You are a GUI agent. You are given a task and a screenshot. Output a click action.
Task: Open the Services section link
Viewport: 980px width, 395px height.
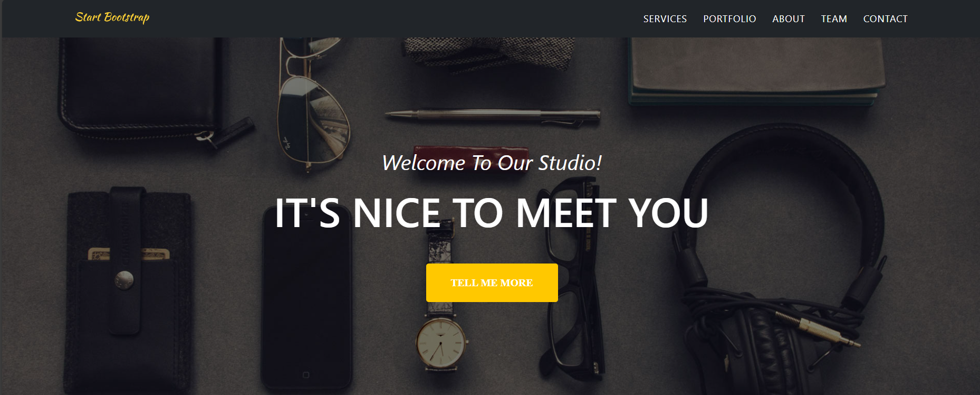point(665,19)
